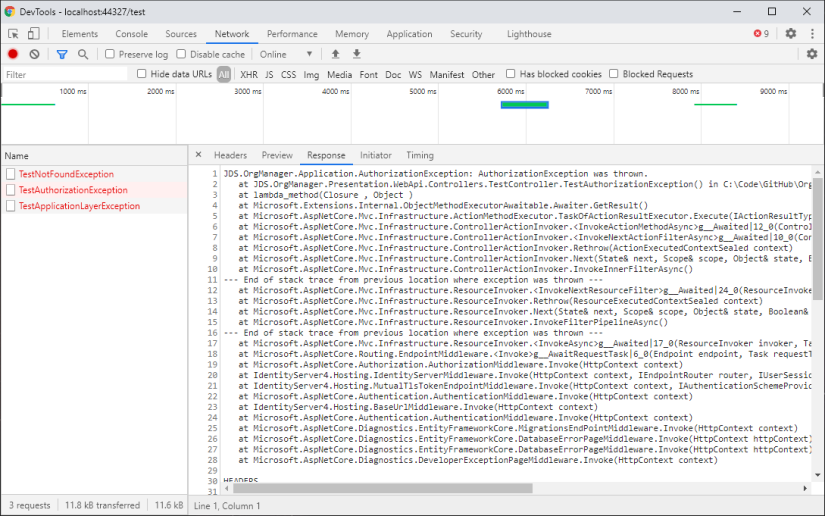
Task: Open the Lighthouse panel
Action: [529, 34]
